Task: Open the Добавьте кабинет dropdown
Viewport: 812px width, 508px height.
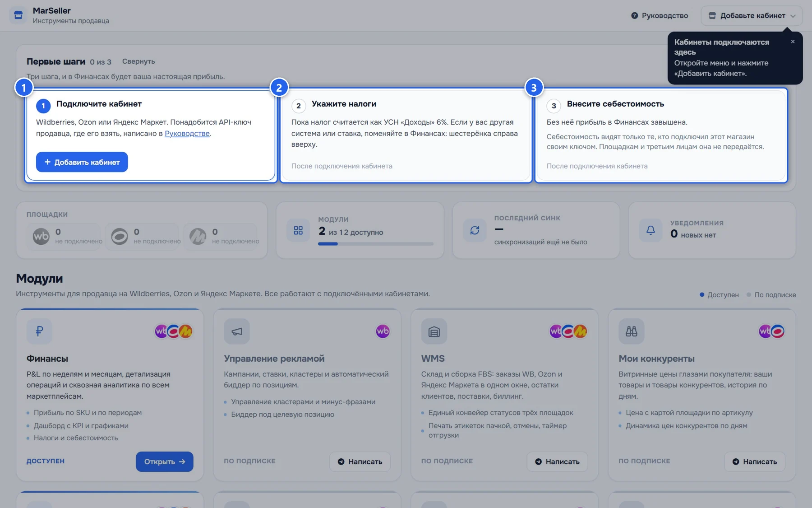Action: pos(752,15)
